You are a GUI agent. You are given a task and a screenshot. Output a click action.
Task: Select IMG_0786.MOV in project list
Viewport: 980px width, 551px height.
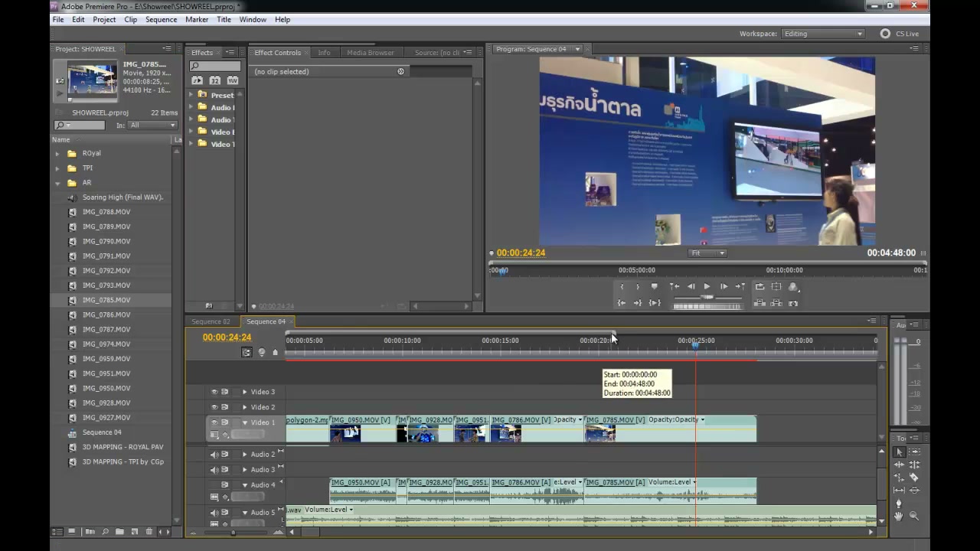pos(106,315)
